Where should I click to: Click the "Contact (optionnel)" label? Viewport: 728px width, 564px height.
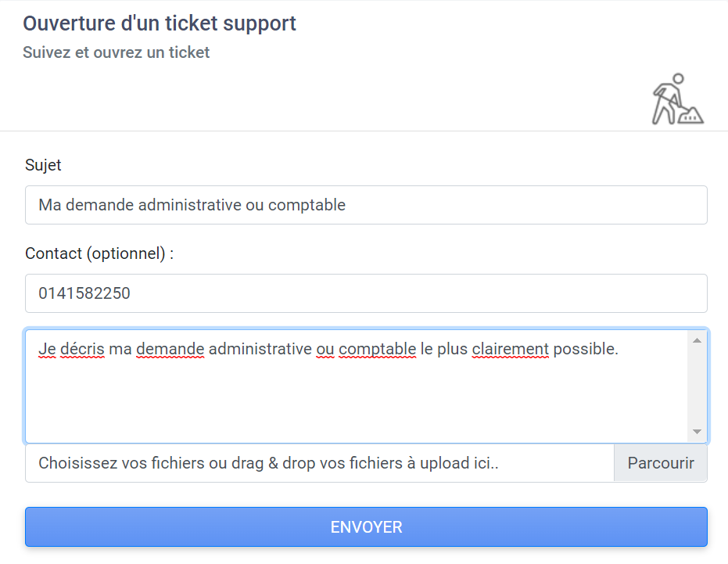tap(99, 253)
